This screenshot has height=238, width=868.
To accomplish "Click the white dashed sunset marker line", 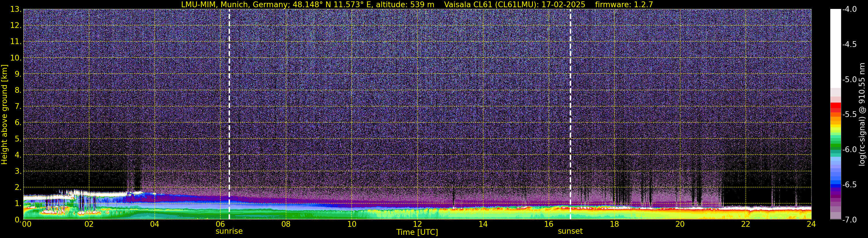I will pyautogui.click(x=570, y=114).
